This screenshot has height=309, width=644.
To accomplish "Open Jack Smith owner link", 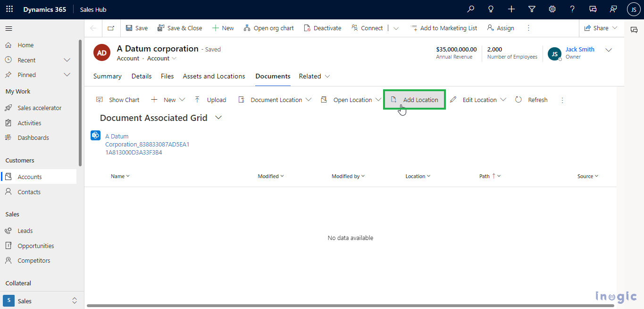I will [x=580, y=49].
